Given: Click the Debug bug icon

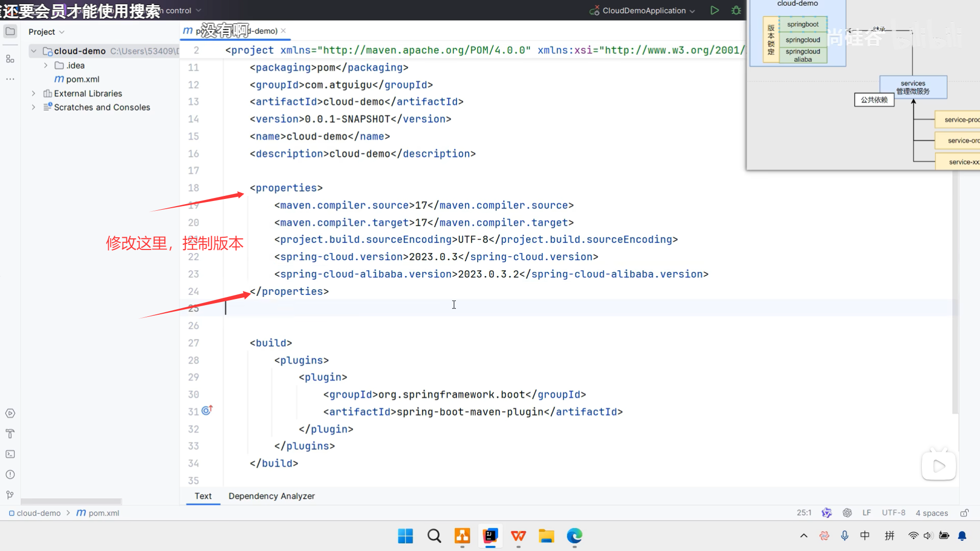Looking at the screenshot, I should pos(736,10).
